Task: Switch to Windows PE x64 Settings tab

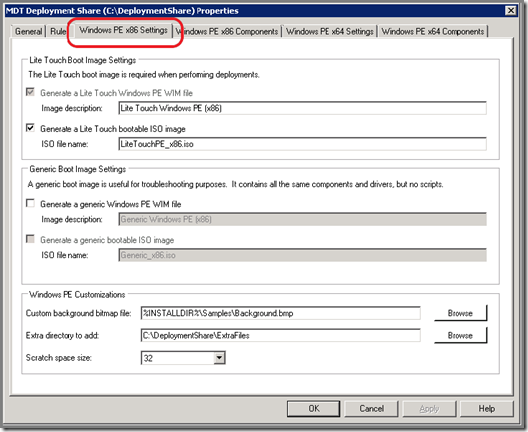Action: 330,31
